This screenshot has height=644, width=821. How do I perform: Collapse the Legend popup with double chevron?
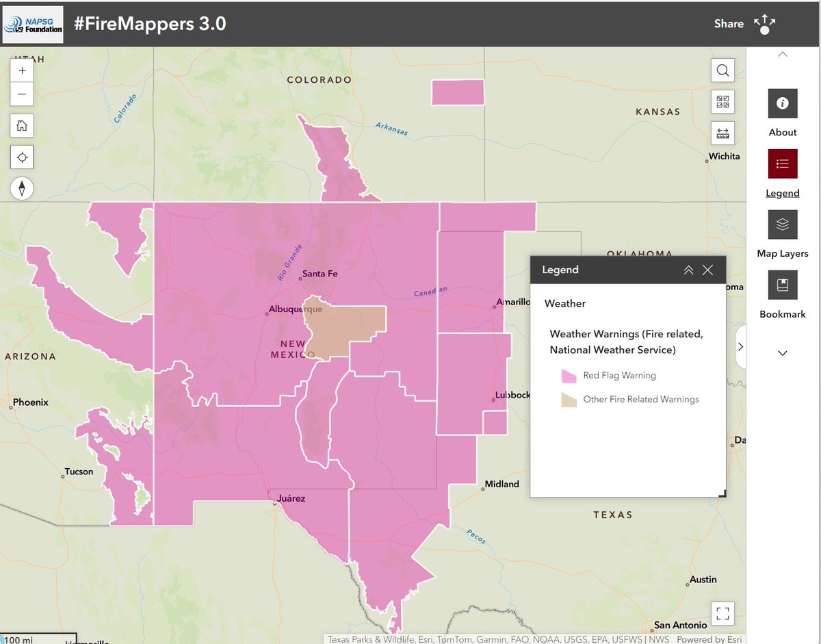pos(688,270)
